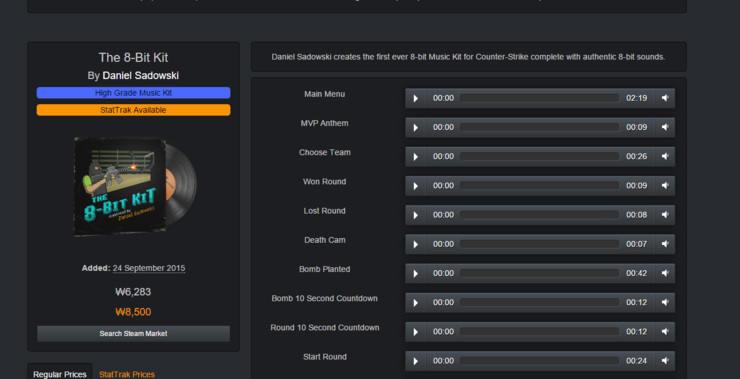Screen dimensions: 740x379
Task: Seek within the Choose Team progress bar
Action: (x=539, y=157)
